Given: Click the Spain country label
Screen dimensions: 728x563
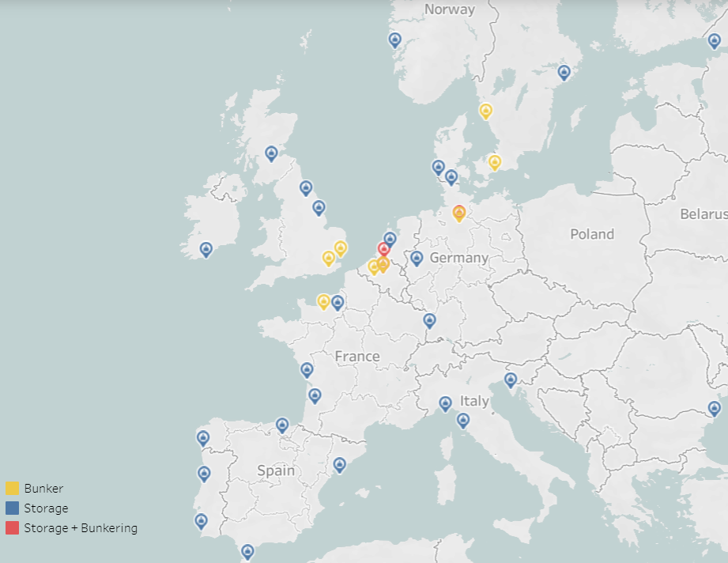Looking at the screenshot, I should coord(276,470).
